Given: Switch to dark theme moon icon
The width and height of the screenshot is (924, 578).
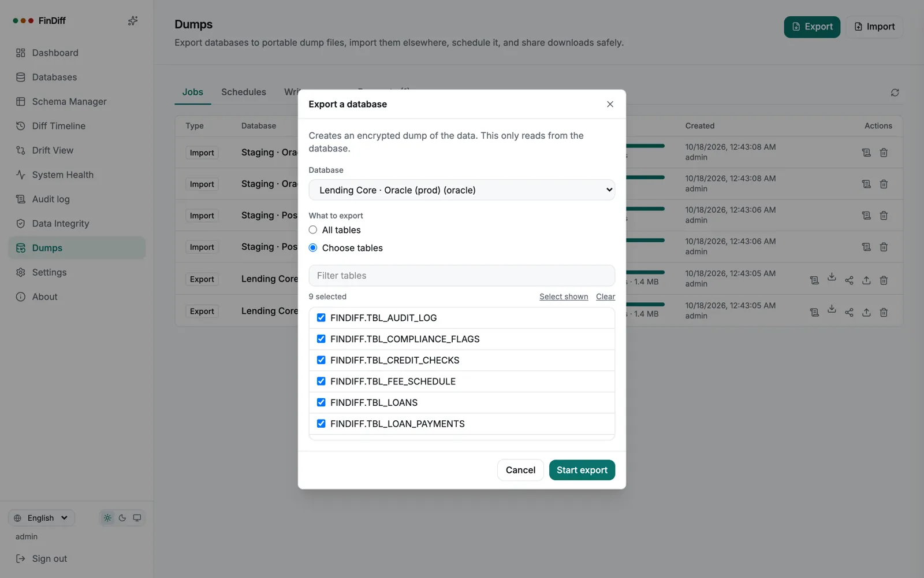Looking at the screenshot, I should [122, 518].
